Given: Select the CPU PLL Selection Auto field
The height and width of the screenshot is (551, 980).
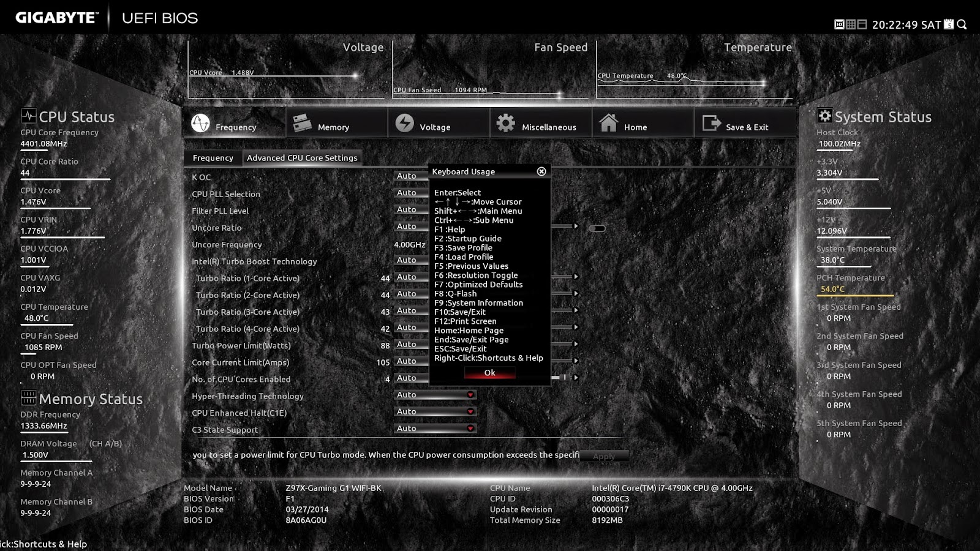Looking at the screenshot, I should 411,193.
